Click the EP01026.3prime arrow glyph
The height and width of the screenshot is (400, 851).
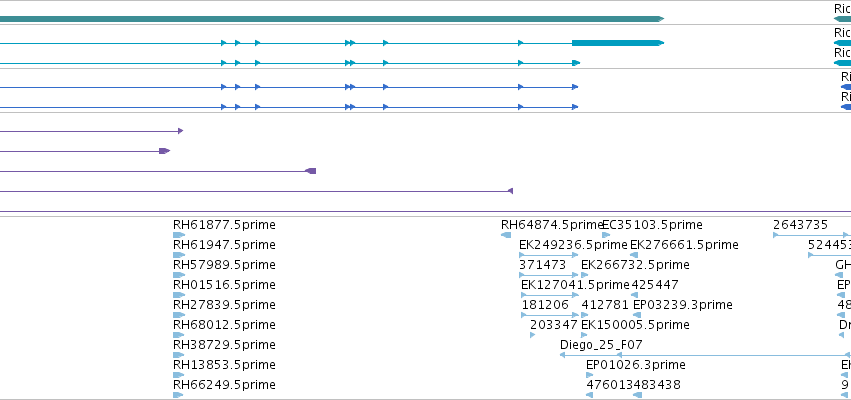[589, 375]
